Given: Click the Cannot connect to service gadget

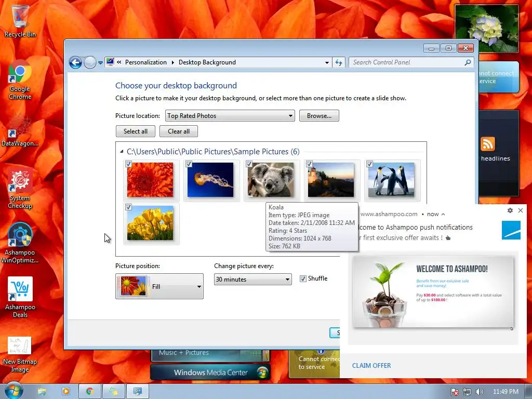Looking at the screenshot, I should pyautogui.click(x=314, y=363).
